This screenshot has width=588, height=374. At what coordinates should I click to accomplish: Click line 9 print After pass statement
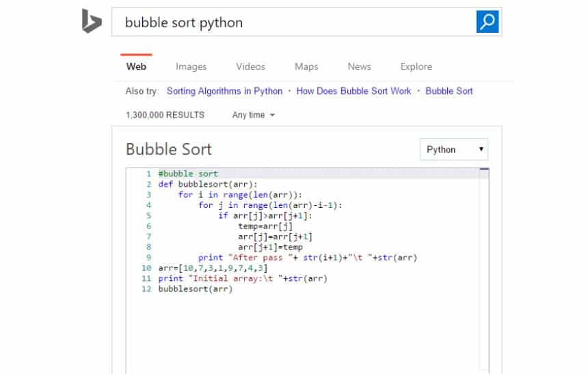308,258
